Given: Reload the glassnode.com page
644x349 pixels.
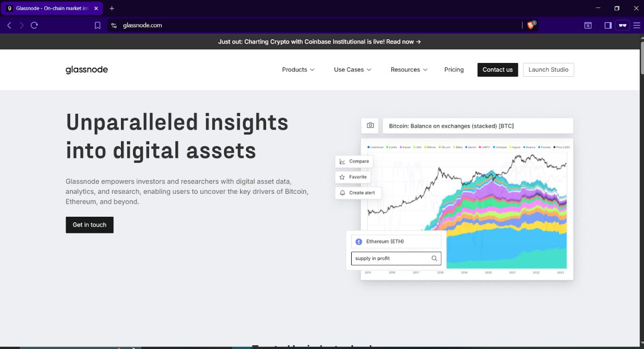Looking at the screenshot, I should 34,25.
